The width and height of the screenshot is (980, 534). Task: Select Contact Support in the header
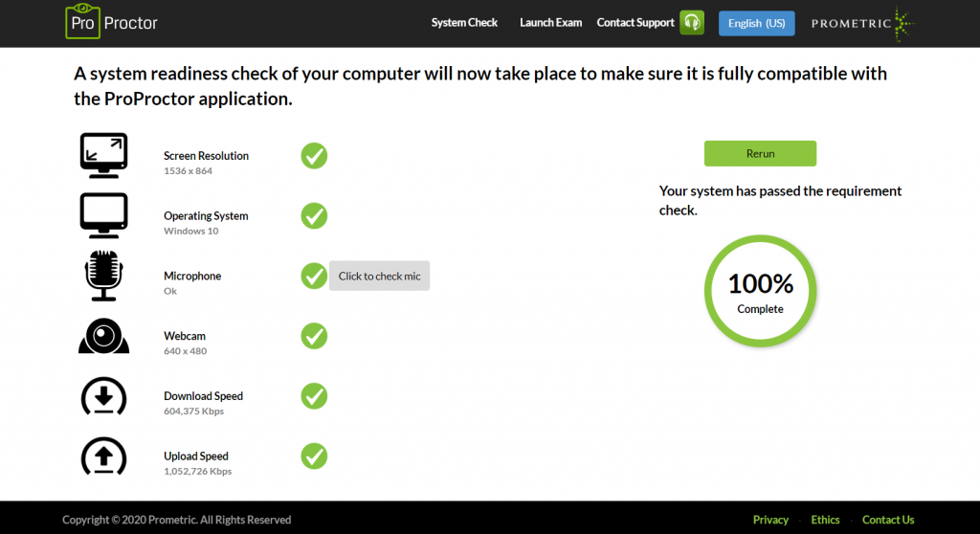point(635,23)
